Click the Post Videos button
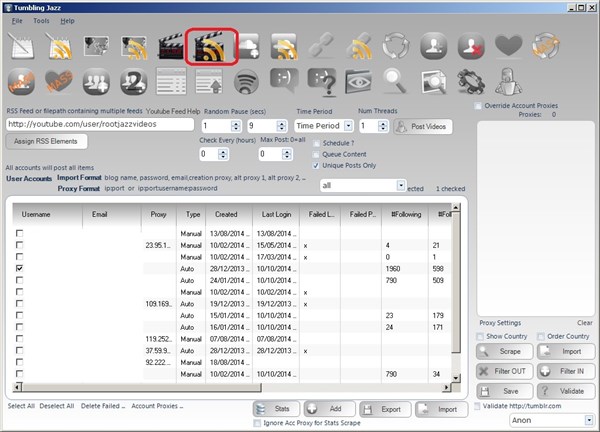Screen dimensions: 600x432 coord(423,127)
